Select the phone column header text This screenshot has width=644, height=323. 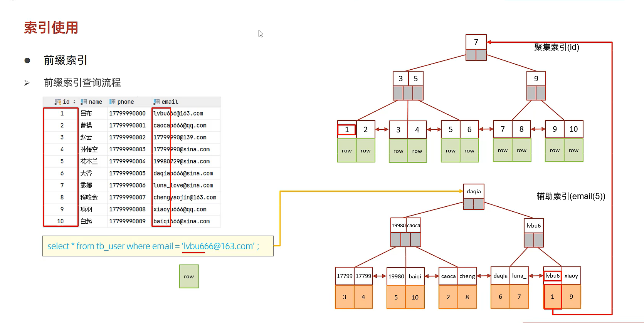[126, 102]
